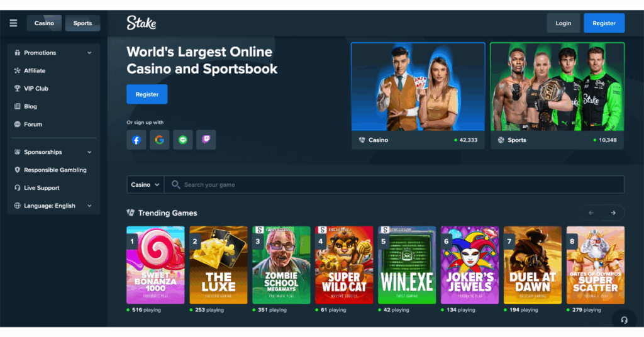Open the Blog menu item
Viewport: 644px width, 337px height.
pos(53,106)
